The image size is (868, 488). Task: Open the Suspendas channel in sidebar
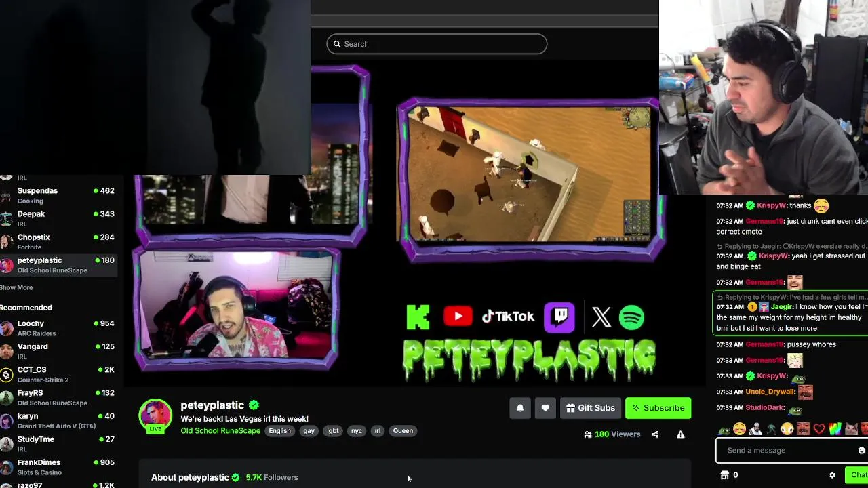pos(58,195)
